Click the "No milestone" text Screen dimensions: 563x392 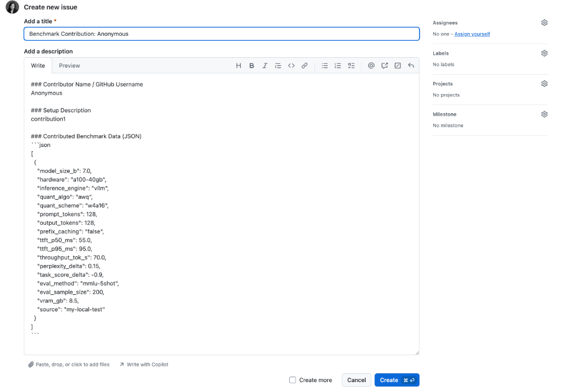pyautogui.click(x=448, y=126)
